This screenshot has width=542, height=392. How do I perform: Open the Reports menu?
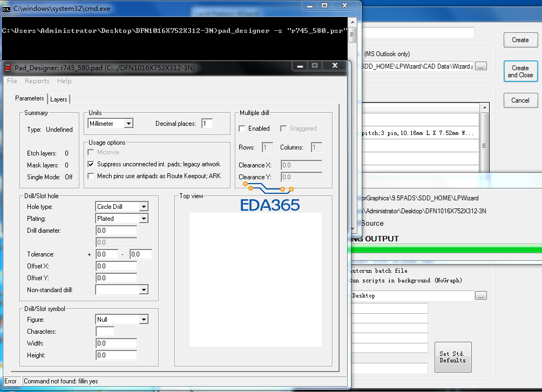(37, 81)
